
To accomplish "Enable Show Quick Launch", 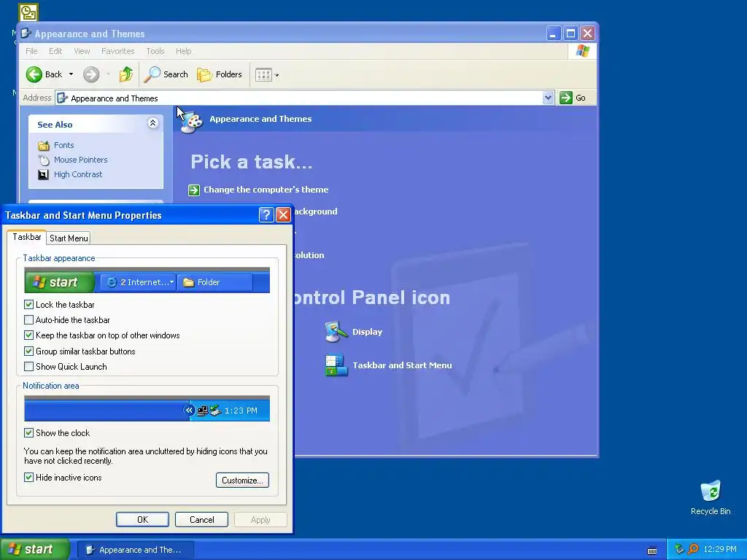I will [x=28, y=366].
